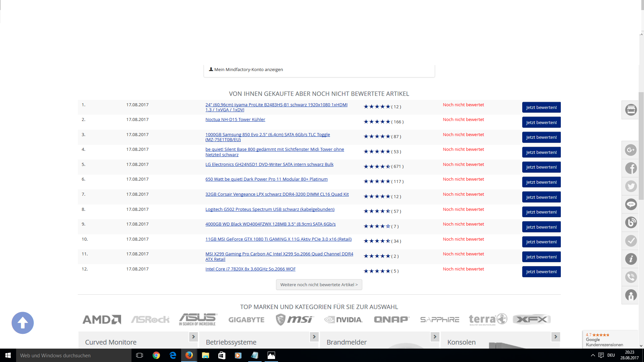Click the blue scroll-to-top arrow button

coord(22,323)
